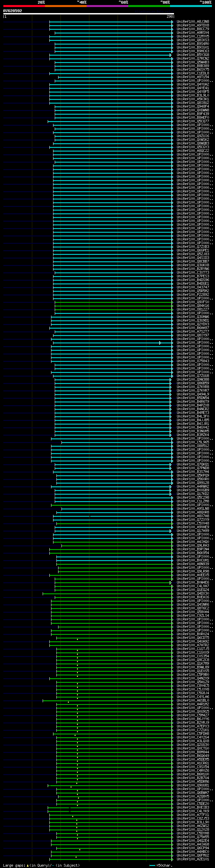
Task: Click label UniRef100_A8N939
Action: [193, 564]
